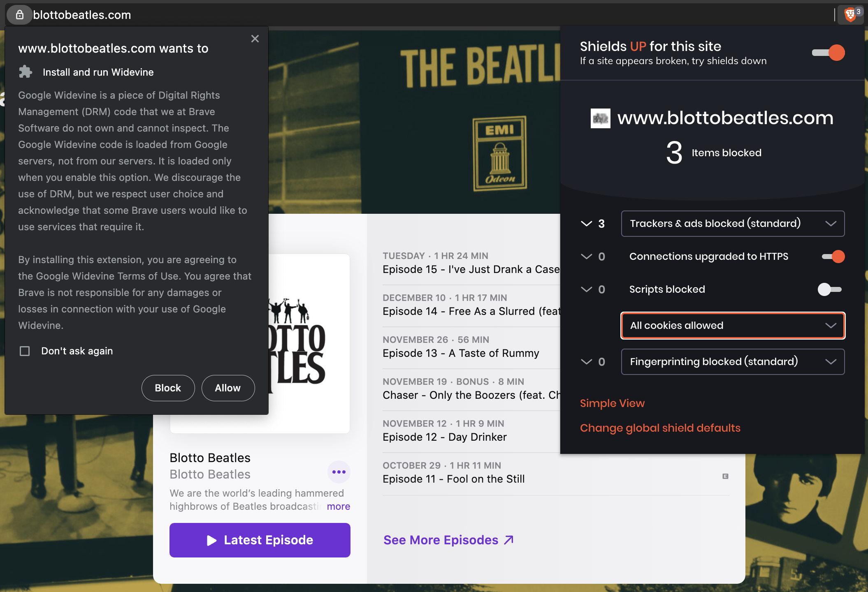Open Fingerprinting blocked dropdown
This screenshot has height=592, width=868.
(733, 362)
